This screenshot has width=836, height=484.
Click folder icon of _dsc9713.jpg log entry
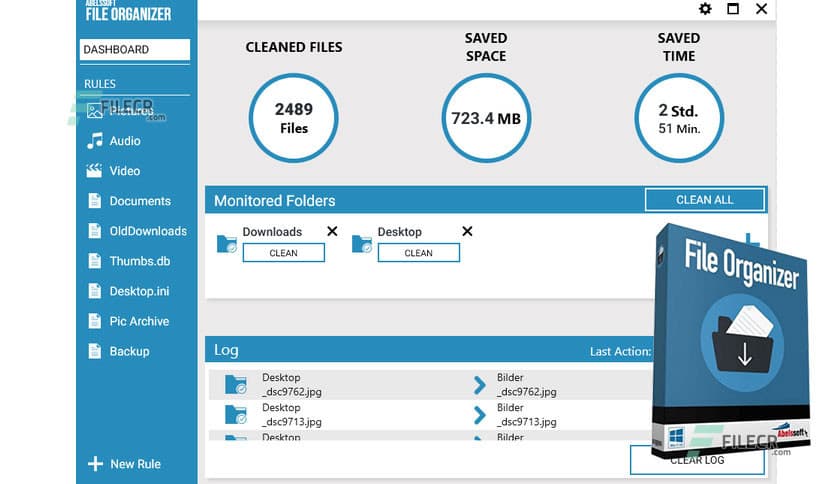click(236, 415)
